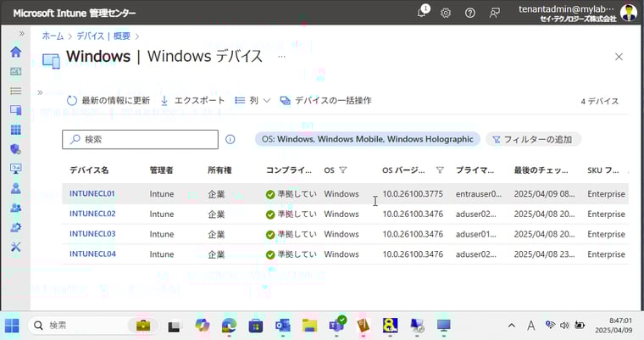Viewport: 644px width, 340px height.
Task: Open the Apps grid icon in sidebar
Action: pos(15,130)
